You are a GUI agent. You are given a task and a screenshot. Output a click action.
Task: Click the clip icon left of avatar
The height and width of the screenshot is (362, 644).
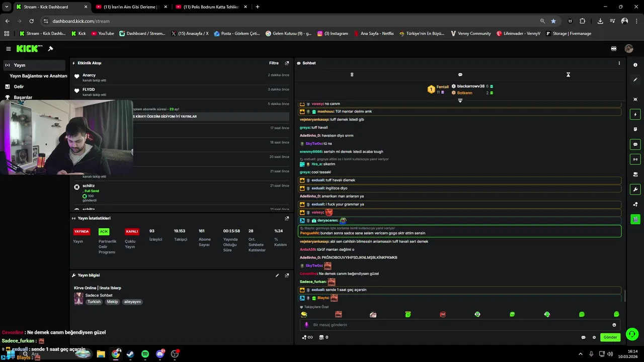point(614,49)
